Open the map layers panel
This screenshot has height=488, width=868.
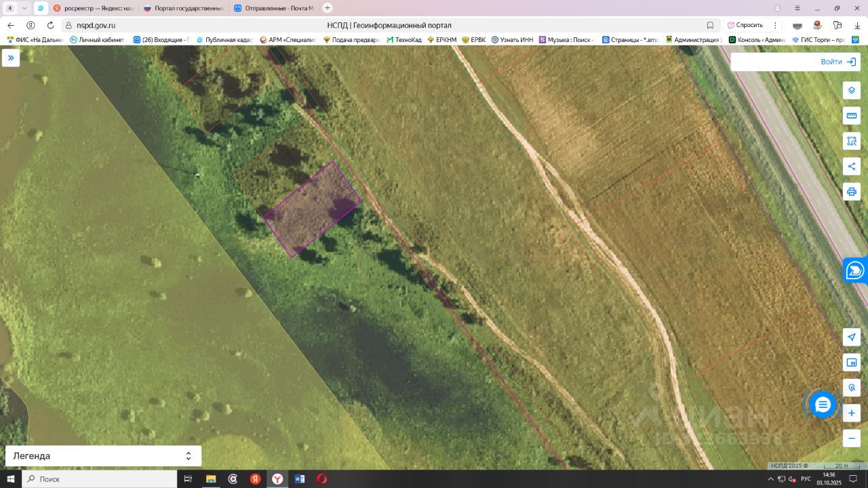pyautogui.click(x=852, y=91)
